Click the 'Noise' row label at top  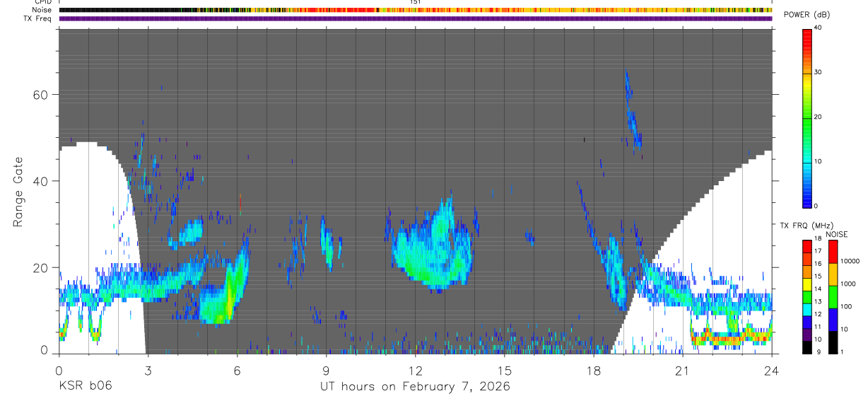(x=41, y=10)
